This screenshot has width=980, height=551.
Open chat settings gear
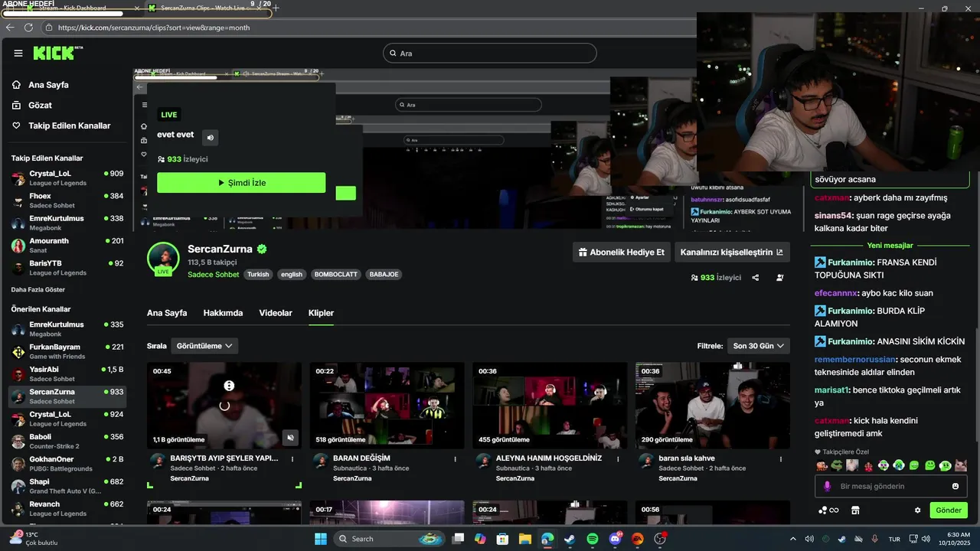[x=917, y=510]
